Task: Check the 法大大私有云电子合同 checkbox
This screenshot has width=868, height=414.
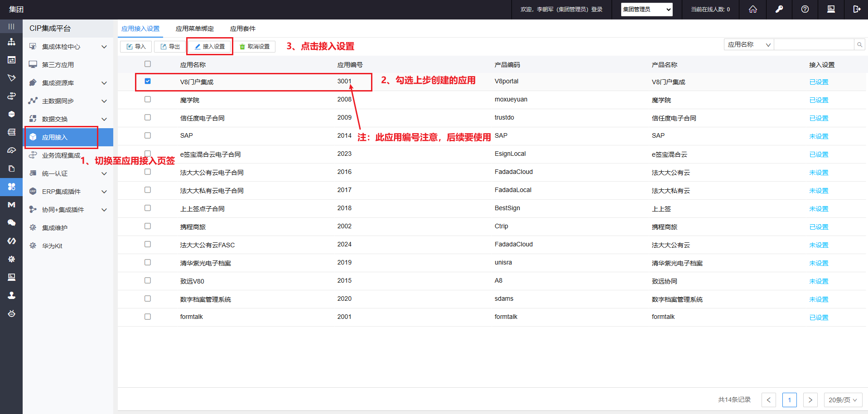Action: coord(148,190)
